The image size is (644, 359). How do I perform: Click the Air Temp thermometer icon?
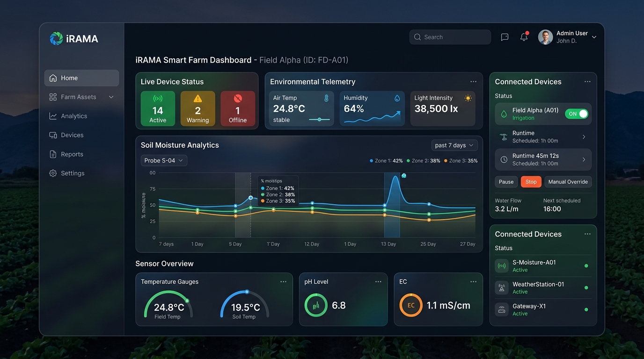326,98
